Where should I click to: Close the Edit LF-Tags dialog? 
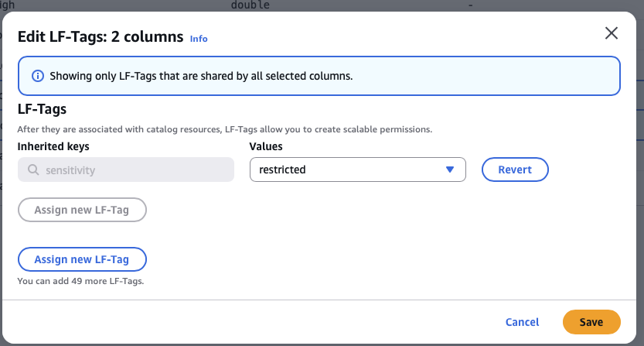tap(611, 33)
